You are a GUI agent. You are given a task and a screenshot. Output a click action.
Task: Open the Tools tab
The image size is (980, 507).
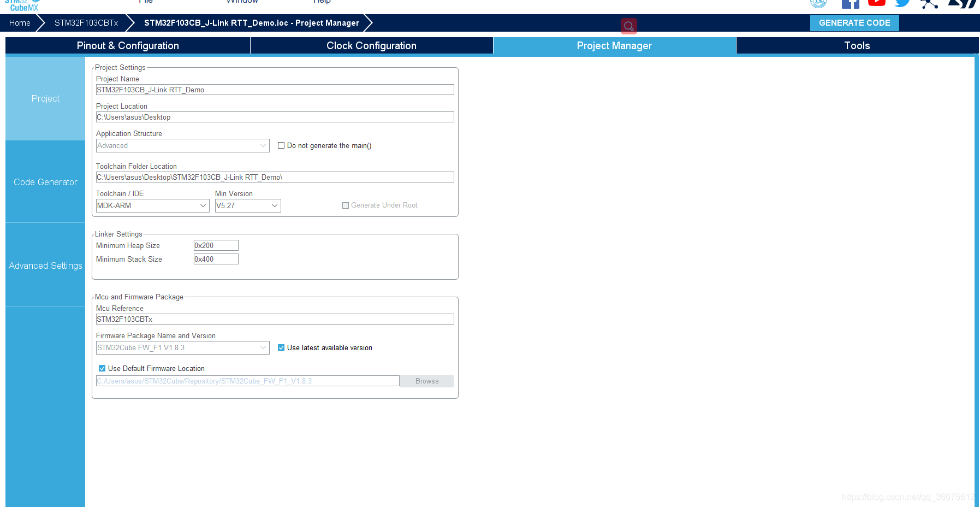click(x=857, y=46)
